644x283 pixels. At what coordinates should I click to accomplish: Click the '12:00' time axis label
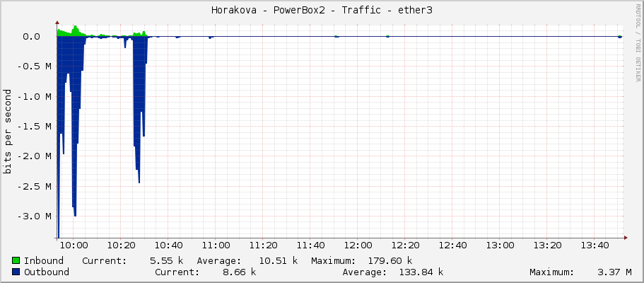[x=357, y=246]
